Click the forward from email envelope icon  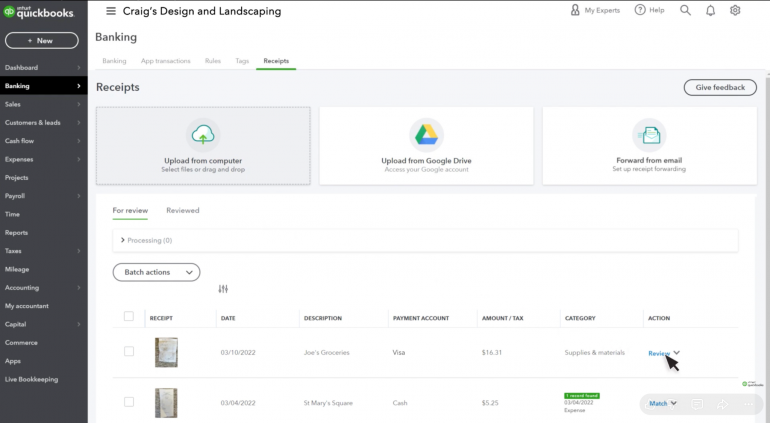pyautogui.click(x=649, y=134)
